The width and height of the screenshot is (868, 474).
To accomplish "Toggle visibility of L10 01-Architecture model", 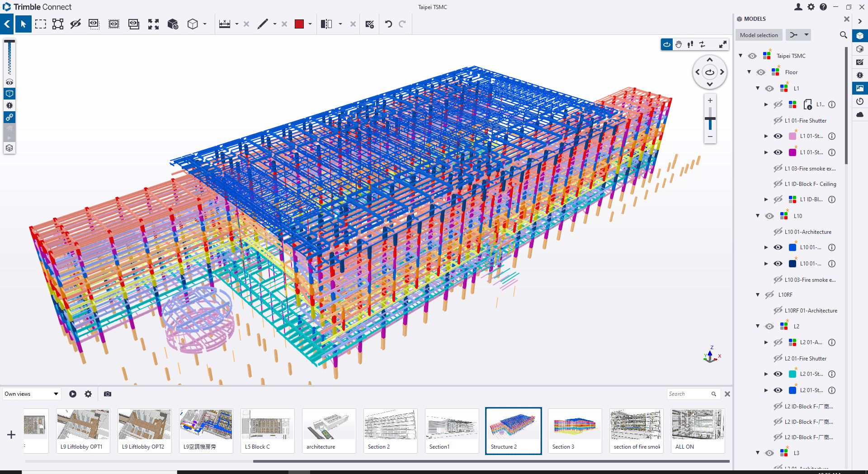I will 778,232.
